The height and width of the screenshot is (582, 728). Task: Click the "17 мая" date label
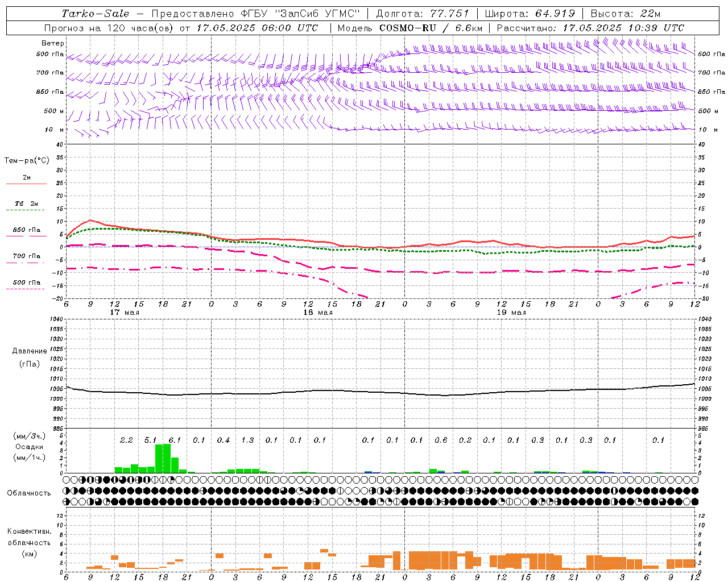tap(125, 313)
